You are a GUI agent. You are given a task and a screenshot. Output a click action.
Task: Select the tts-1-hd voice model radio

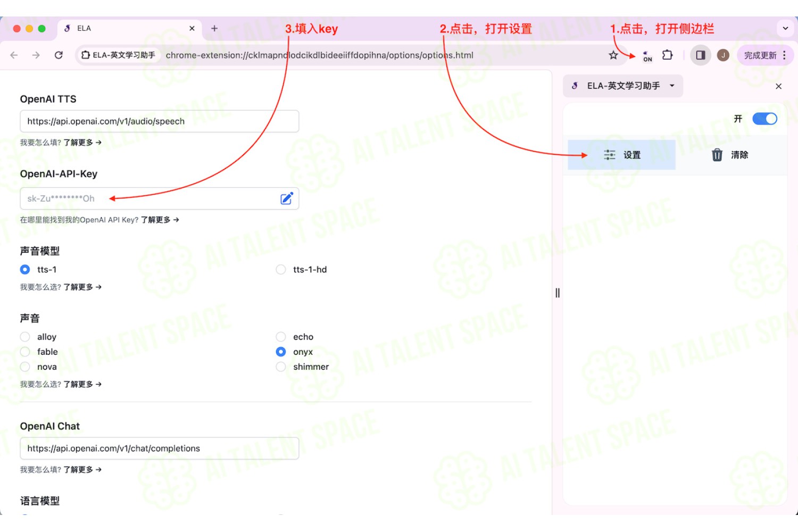(x=281, y=270)
